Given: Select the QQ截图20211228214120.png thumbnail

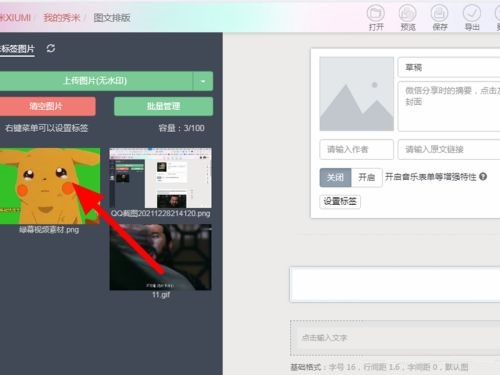Looking at the screenshot, I should 160,178.
